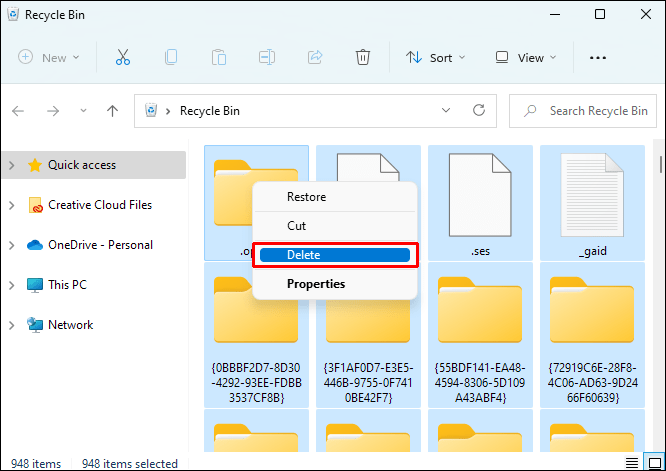The width and height of the screenshot is (666, 471).
Task: Open the New item dropdown
Action: [49, 57]
